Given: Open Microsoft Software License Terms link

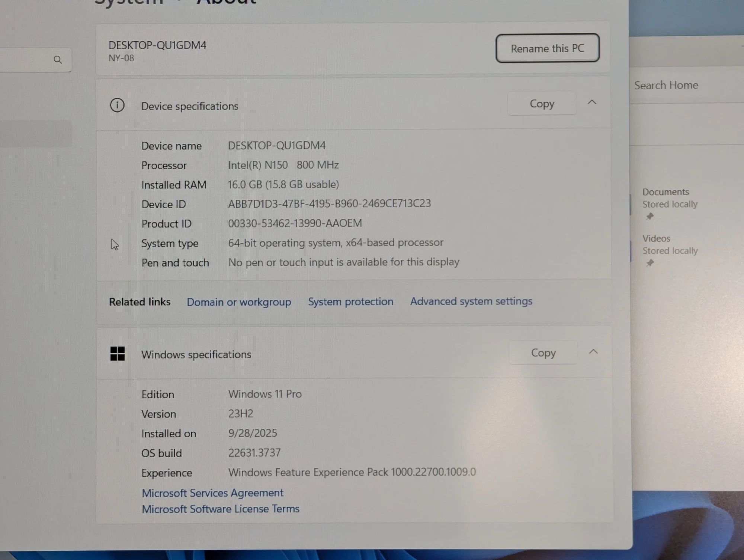Looking at the screenshot, I should [221, 509].
